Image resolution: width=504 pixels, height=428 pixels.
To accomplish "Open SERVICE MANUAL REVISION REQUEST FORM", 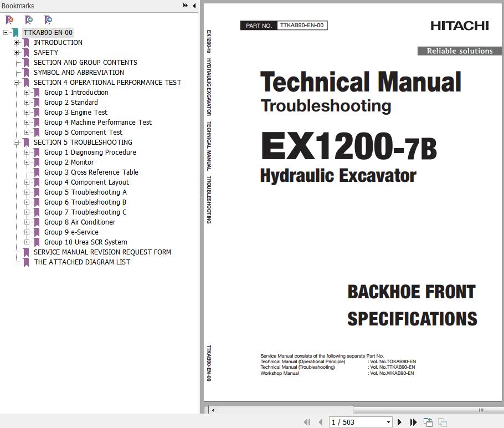I will point(102,252).
